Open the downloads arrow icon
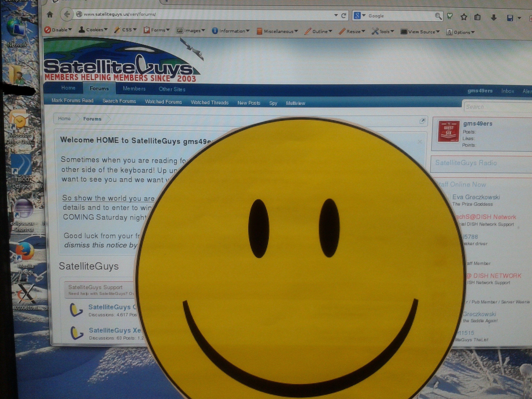The height and width of the screenshot is (399, 532). click(494, 17)
